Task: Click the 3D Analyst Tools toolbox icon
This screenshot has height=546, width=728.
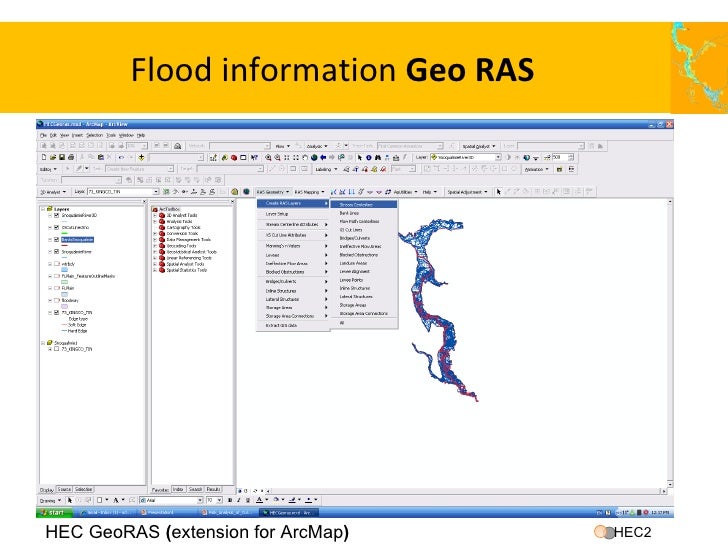Action: (162, 215)
